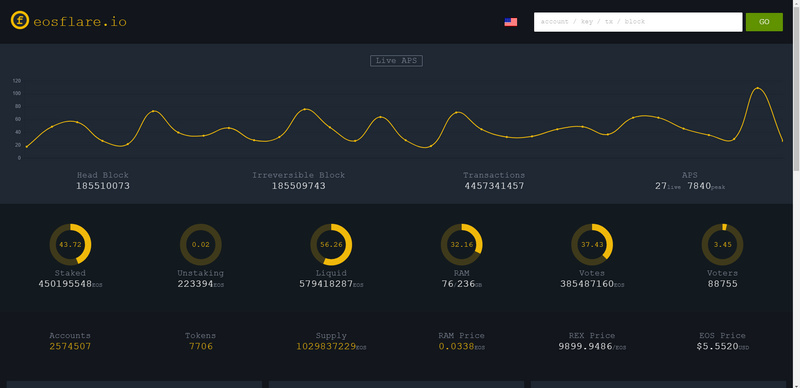800x388 pixels.
Task: Click the vertical page scrollbar thumb
Action: [x=796, y=87]
